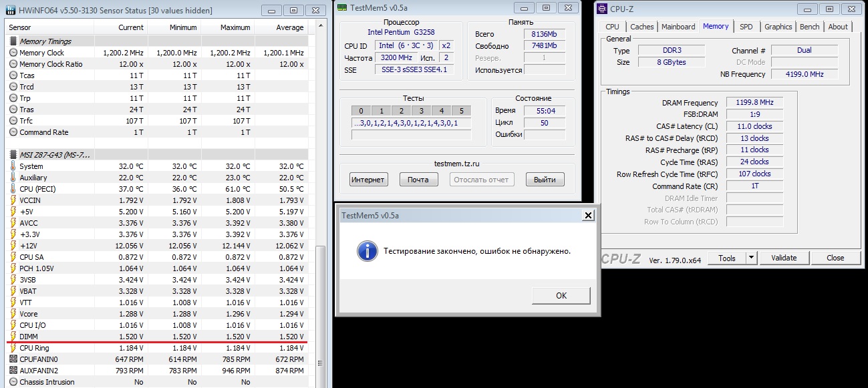The image size is (868, 388).
Task: Click CPU Ring sensor row label
Action: click(x=35, y=348)
